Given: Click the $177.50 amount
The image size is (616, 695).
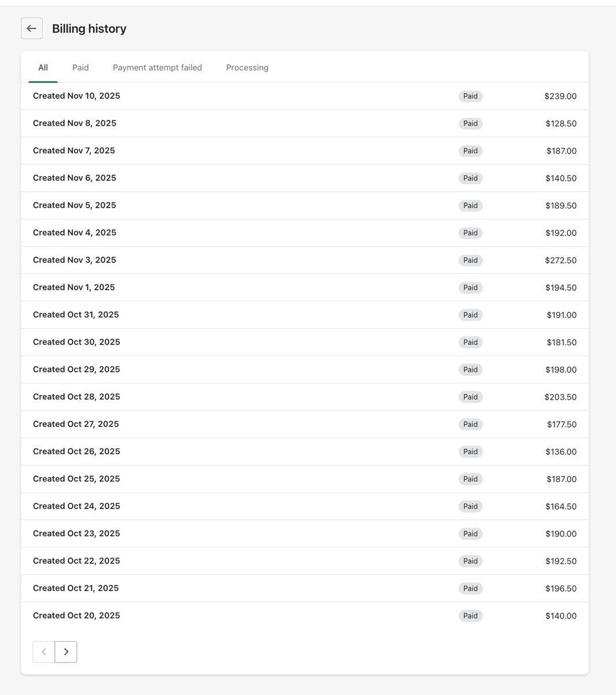Looking at the screenshot, I should click(562, 425).
